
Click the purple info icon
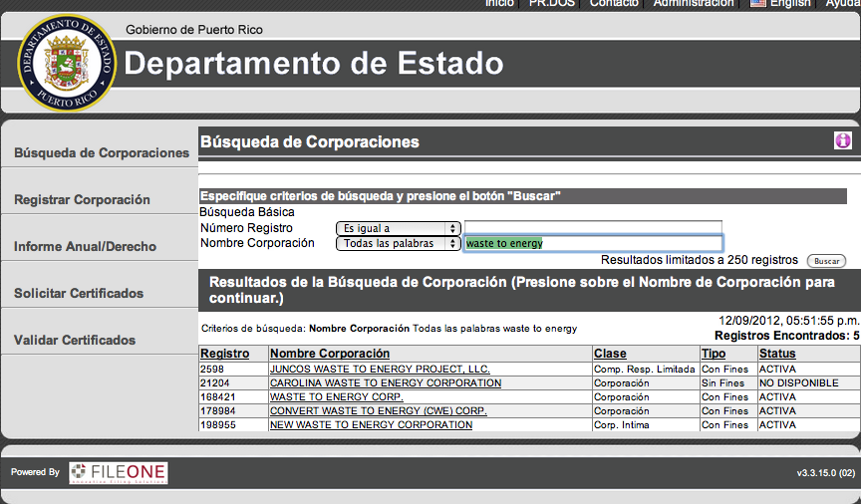843,140
